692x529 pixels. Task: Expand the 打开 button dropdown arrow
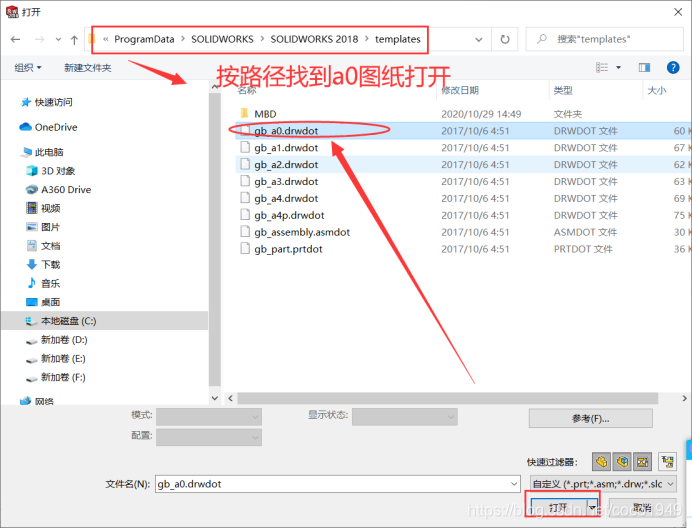click(x=592, y=507)
